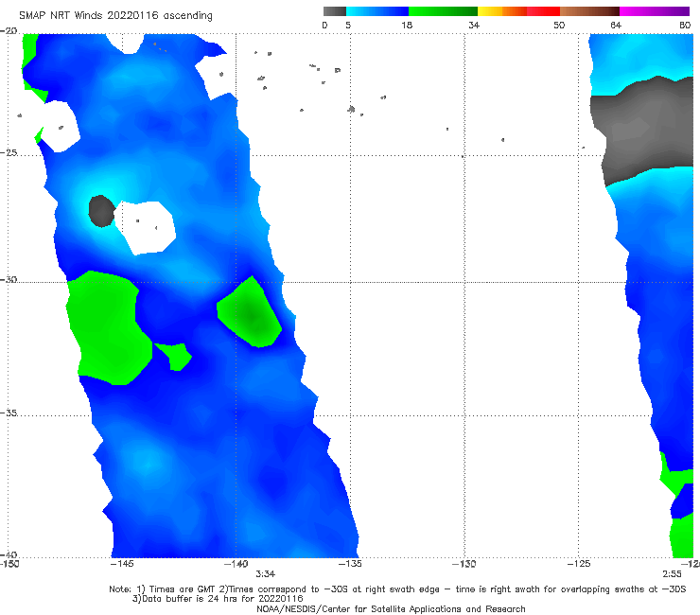Click the color bar label '5'

348,25
